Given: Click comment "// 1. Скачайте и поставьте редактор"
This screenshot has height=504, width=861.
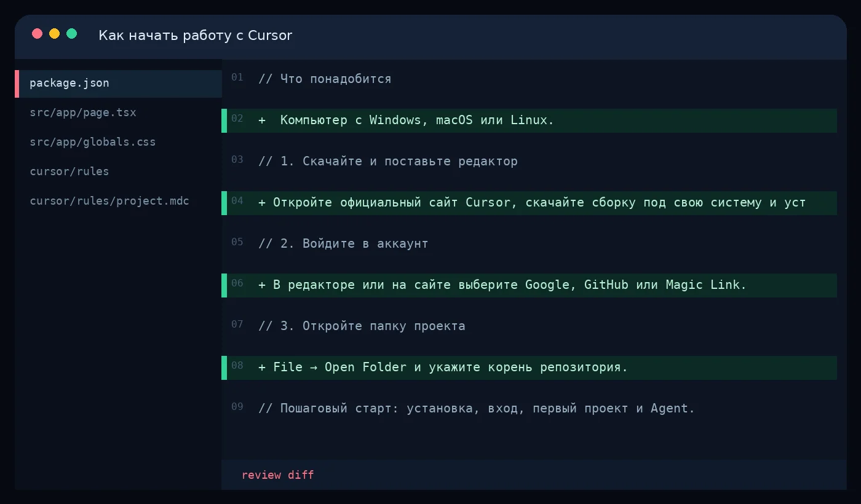Looking at the screenshot, I should [388, 162].
